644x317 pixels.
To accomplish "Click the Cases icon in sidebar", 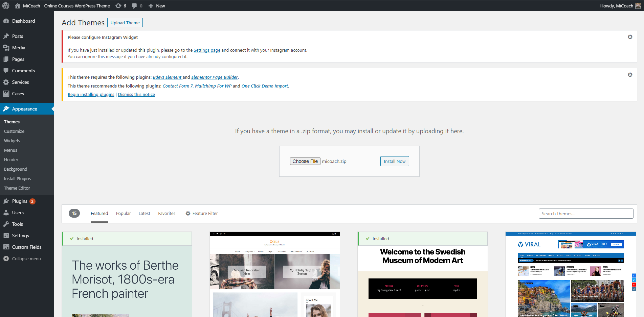I will tap(6, 94).
